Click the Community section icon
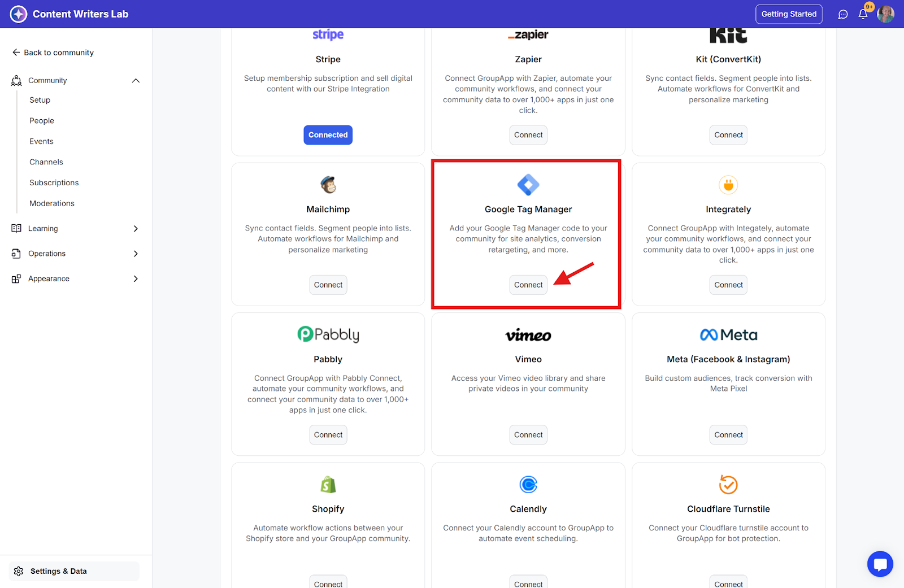The height and width of the screenshot is (588, 904). [16, 81]
